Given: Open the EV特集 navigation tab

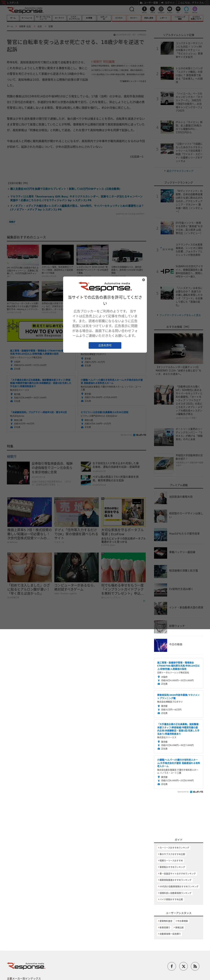Looking at the screenshot, I should tap(89, 18).
